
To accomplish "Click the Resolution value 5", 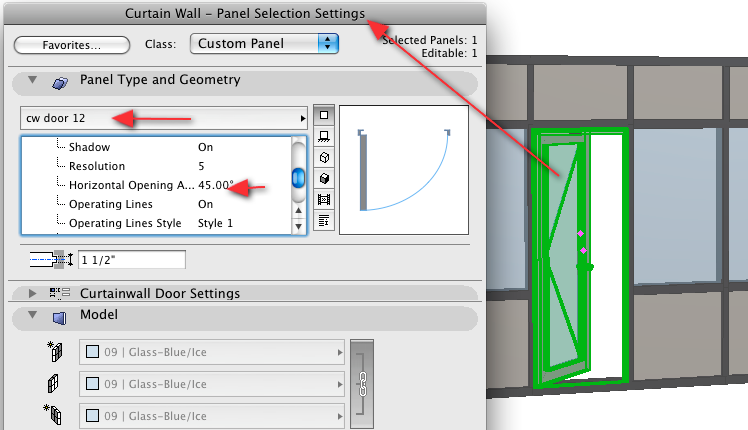I will pyautogui.click(x=201, y=166).
